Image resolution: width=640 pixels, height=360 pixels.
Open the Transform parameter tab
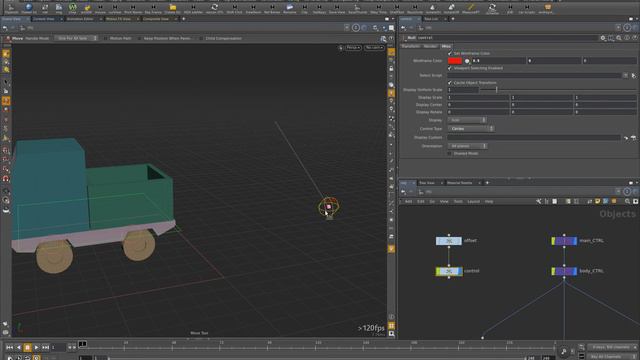tap(410, 46)
